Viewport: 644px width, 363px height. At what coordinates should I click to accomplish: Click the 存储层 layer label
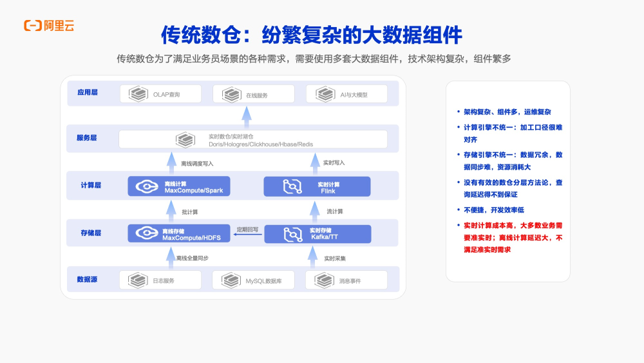[91, 233]
